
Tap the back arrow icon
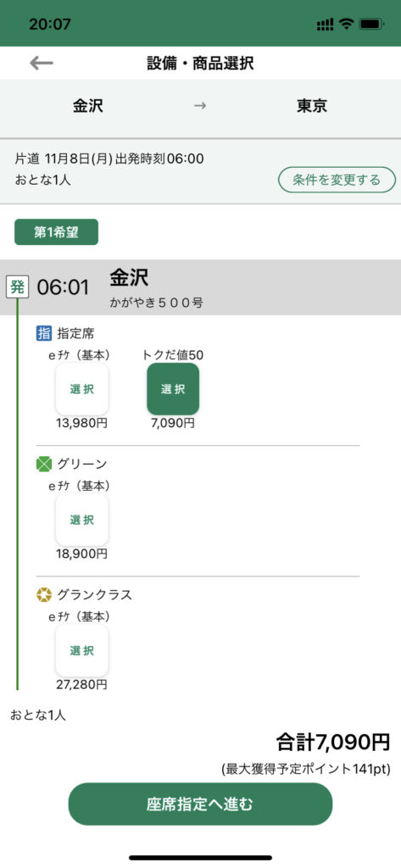pyautogui.click(x=42, y=63)
